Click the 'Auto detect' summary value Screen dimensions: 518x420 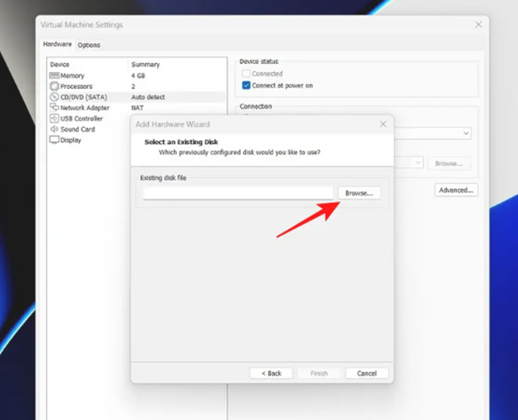click(x=148, y=97)
